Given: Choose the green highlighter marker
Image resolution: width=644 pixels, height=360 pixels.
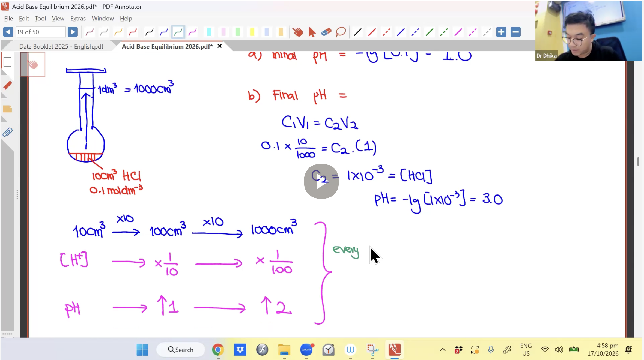Looking at the screenshot, I should [238, 32].
